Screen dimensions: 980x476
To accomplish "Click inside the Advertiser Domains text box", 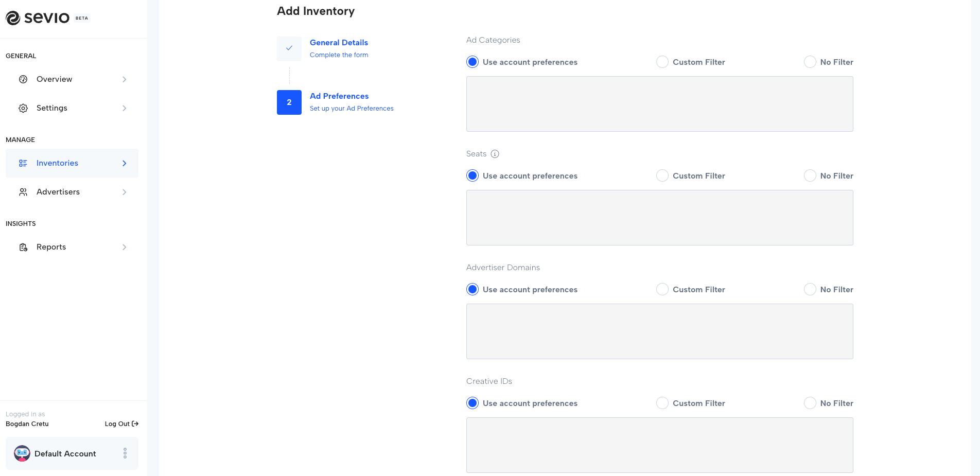I will click(659, 331).
